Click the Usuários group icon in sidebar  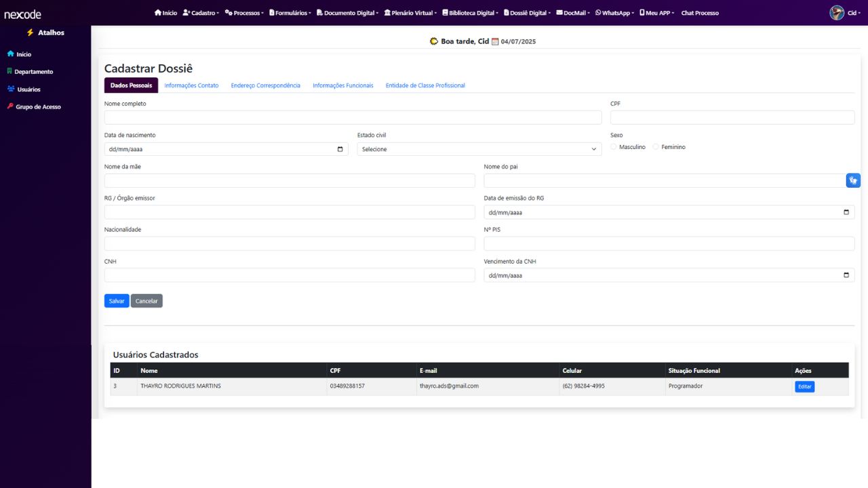[11, 89]
